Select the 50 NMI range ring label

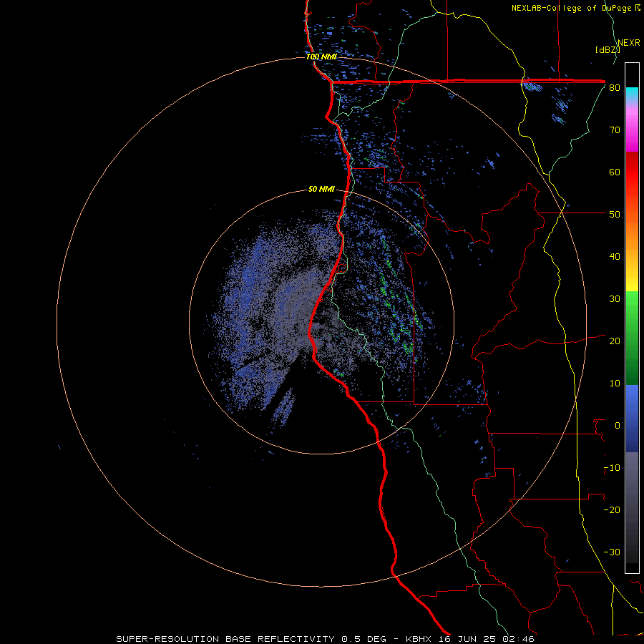[321, 190]
